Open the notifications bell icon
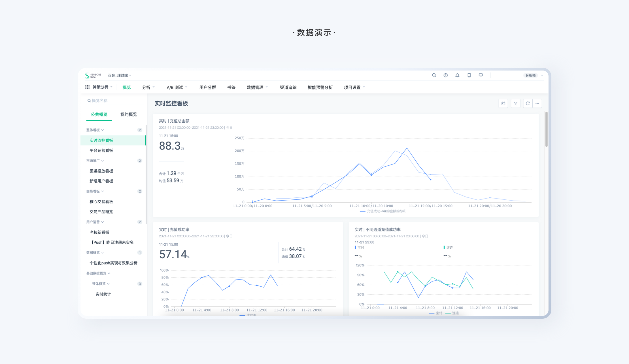 [x=457, y=75]
